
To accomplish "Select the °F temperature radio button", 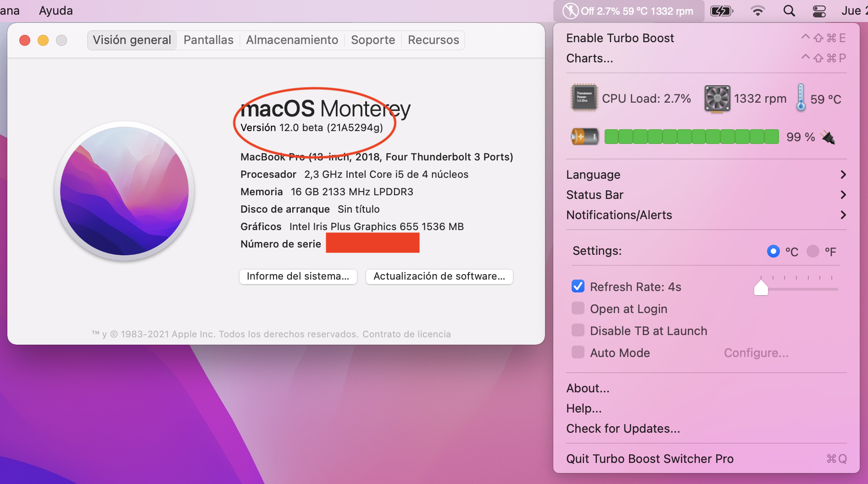I will [813, 251].
